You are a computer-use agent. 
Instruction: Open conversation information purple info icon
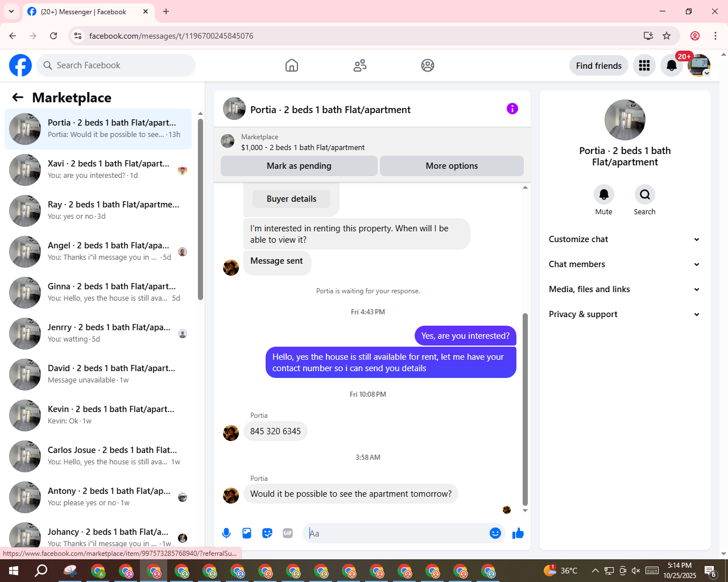point(512,109)
